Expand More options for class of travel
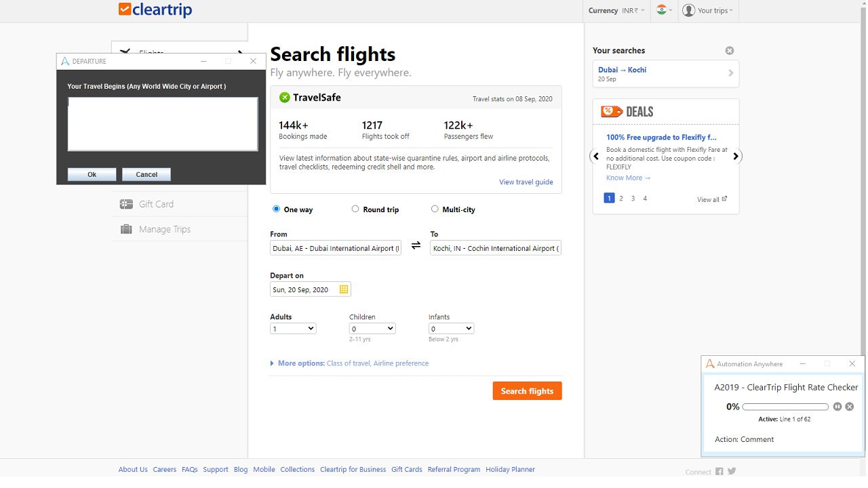 (300, 363)
